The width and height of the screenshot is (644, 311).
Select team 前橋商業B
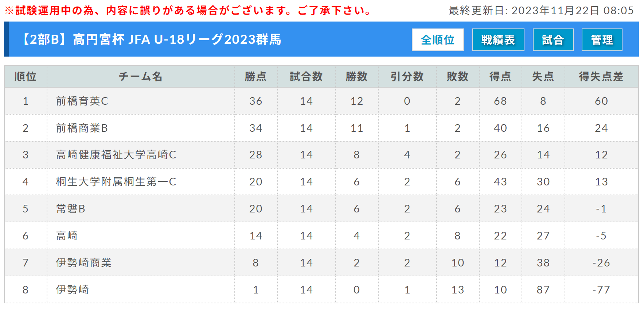point(82,128)
